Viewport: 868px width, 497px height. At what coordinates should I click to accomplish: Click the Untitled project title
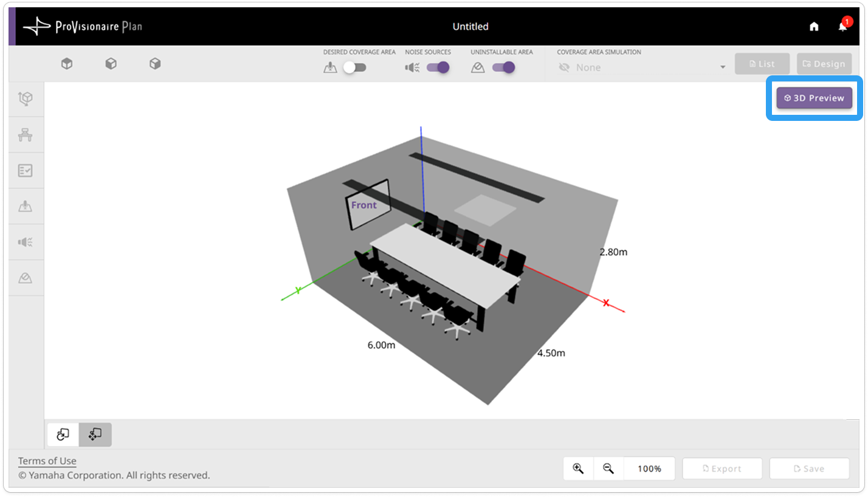coord(470,27)
